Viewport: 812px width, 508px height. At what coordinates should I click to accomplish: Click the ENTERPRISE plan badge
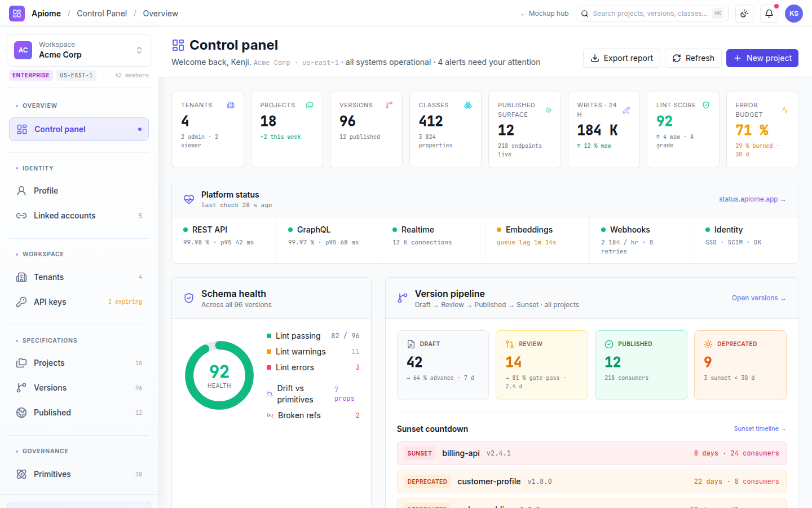coord(31,75)
